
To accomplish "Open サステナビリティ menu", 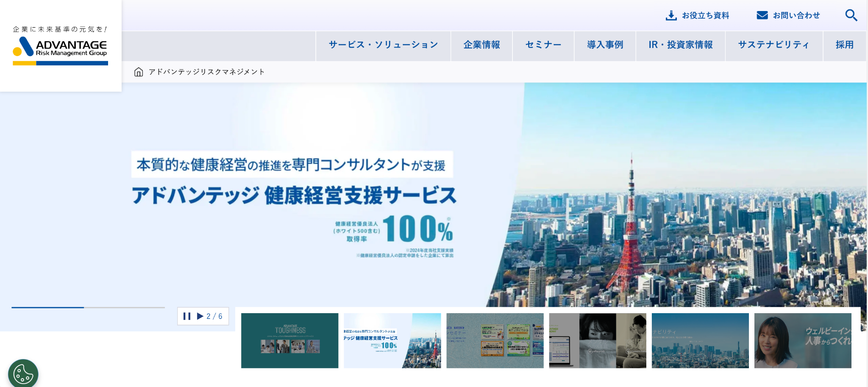I will click(x=774, y=45).
